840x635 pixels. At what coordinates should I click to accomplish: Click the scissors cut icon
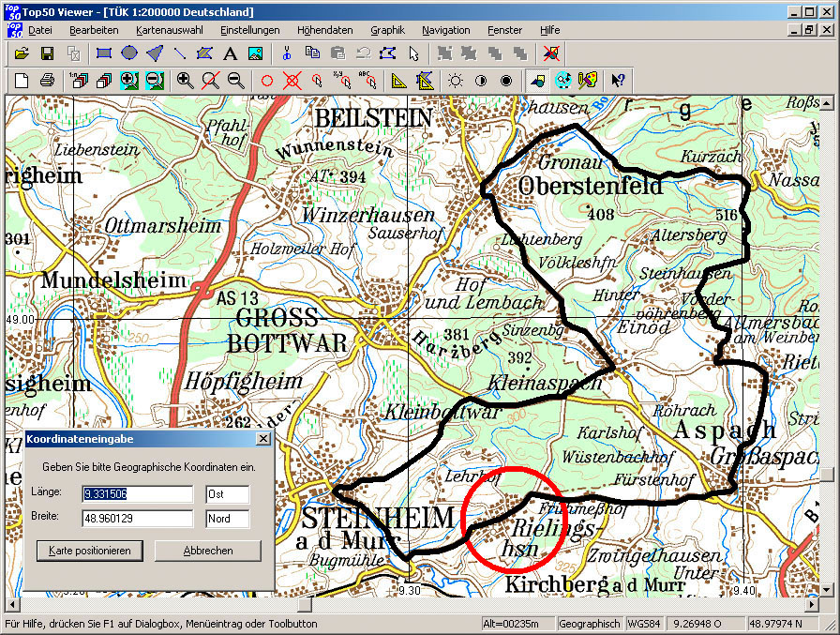pyautogui.click(x=287, y=53)
